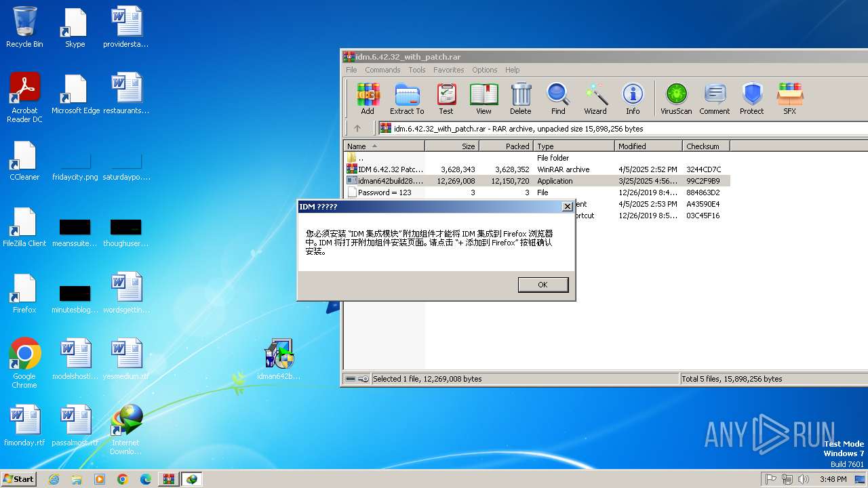Select the 'Password = 123' file row
868x488 pixels.
537,192
